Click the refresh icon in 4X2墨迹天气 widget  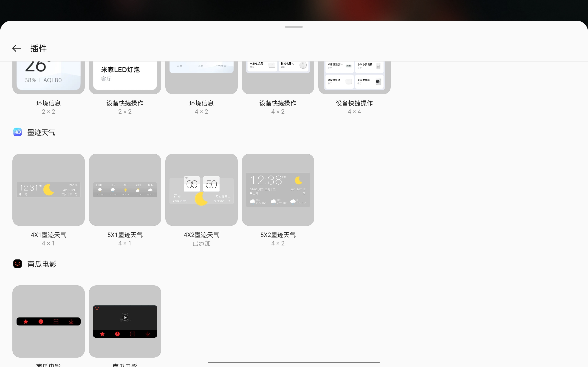click(x=229, y=201)
